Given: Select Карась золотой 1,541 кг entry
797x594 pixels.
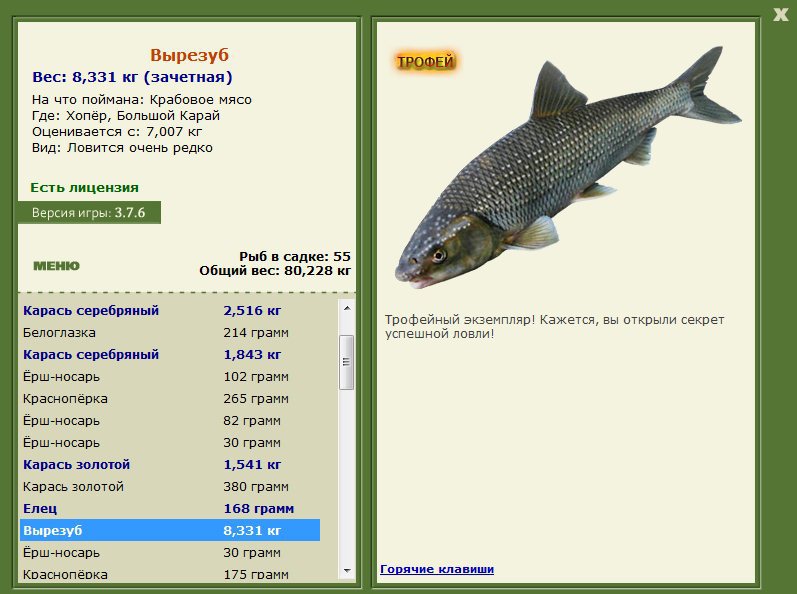Looking at the screenshot, I should point(170,464).
